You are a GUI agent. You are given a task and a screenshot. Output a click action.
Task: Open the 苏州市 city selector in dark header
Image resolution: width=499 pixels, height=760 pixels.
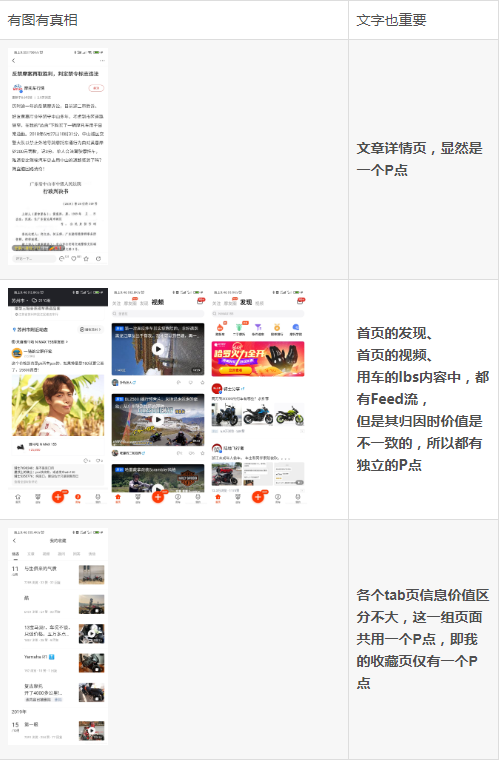pos(20,301)
